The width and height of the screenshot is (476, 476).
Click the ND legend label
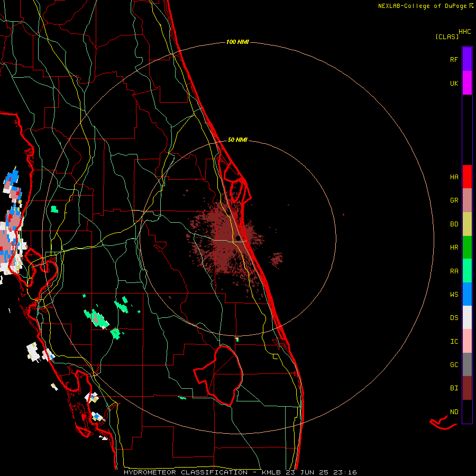[454, 411]
